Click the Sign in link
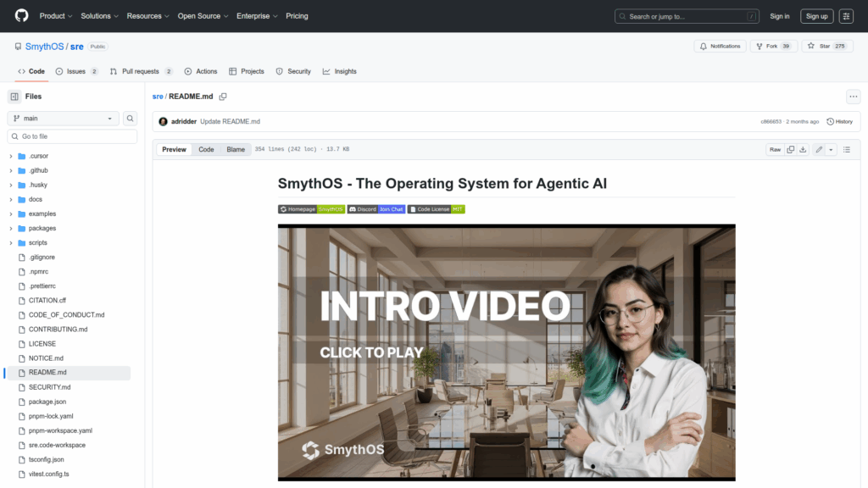The image size is (868, 488). point(780,16)
